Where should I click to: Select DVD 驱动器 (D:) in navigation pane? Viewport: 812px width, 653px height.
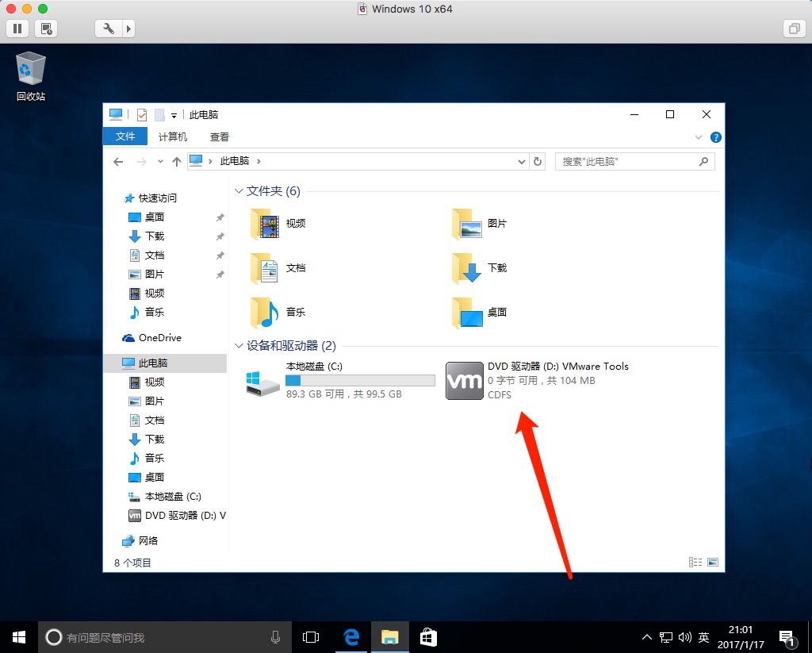click(177, 516)
